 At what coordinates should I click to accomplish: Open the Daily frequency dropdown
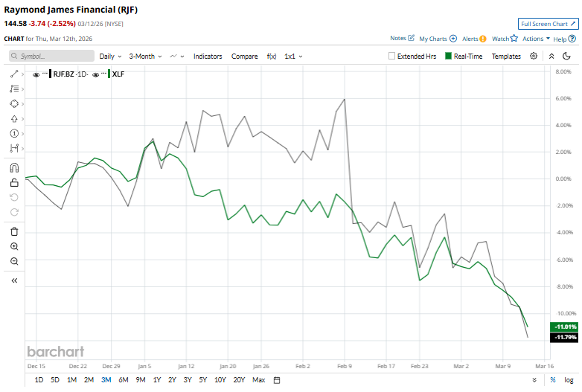tap(110, 56)
